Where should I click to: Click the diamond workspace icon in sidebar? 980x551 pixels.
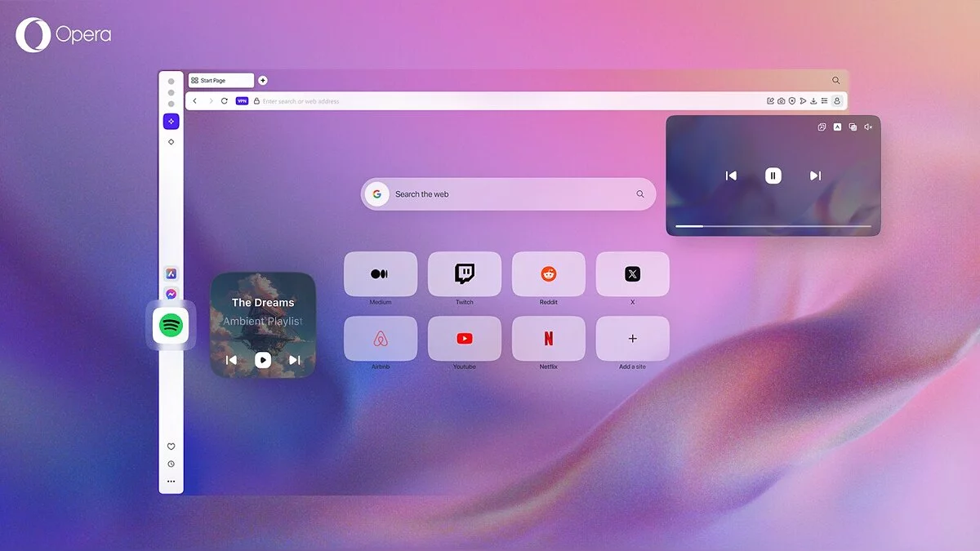coord(171,142)
